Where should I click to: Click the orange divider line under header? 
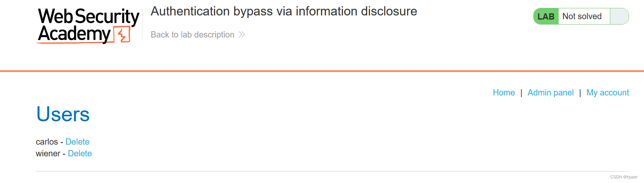click(x=322, y=71)
